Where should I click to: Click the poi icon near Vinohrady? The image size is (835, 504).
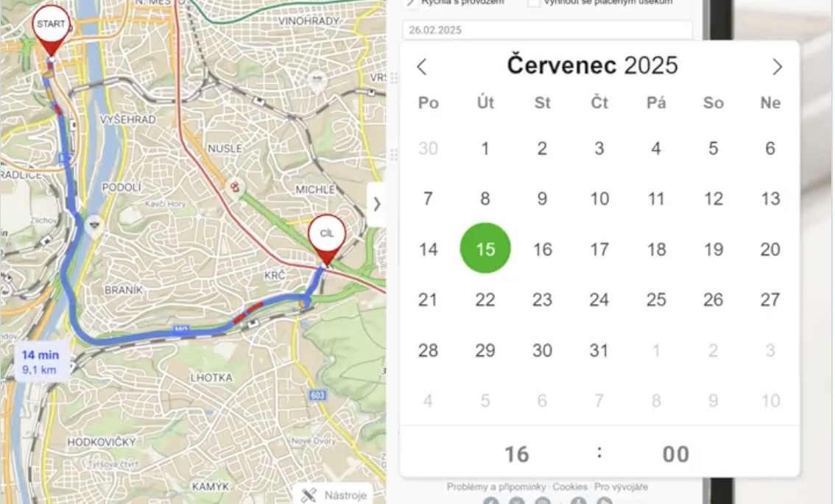(x=317, y=80)
